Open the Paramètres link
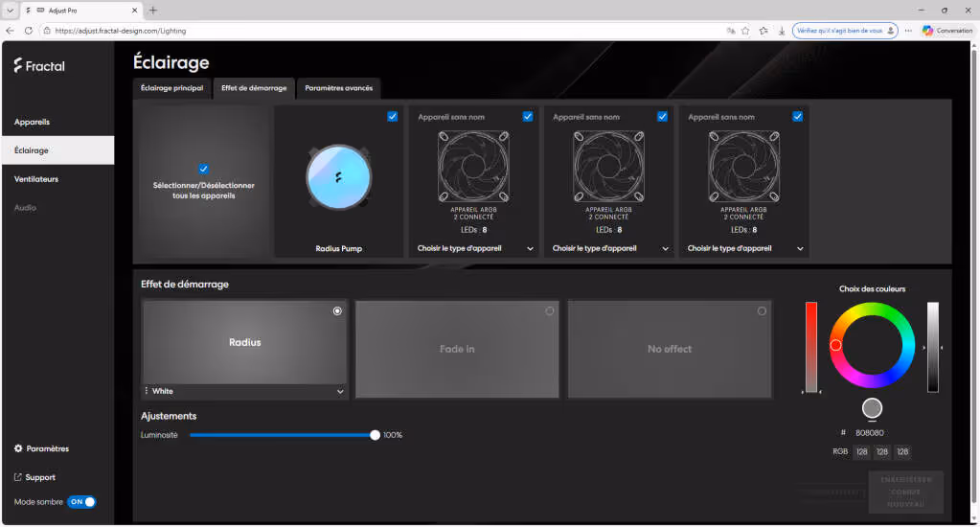Viewport: 980px width, 527px height. [x=48, y=448]
